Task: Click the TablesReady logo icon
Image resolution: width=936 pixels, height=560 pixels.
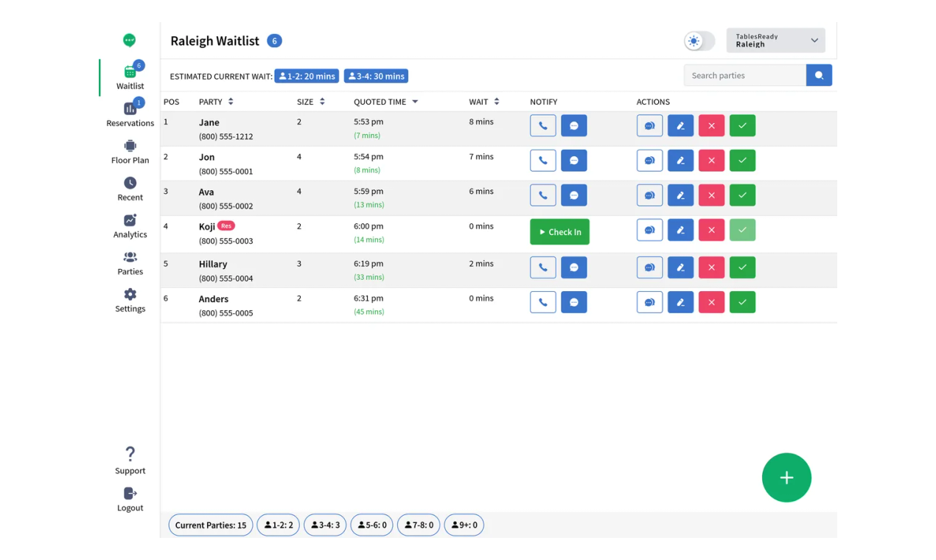Action: [x=130, y=41]
